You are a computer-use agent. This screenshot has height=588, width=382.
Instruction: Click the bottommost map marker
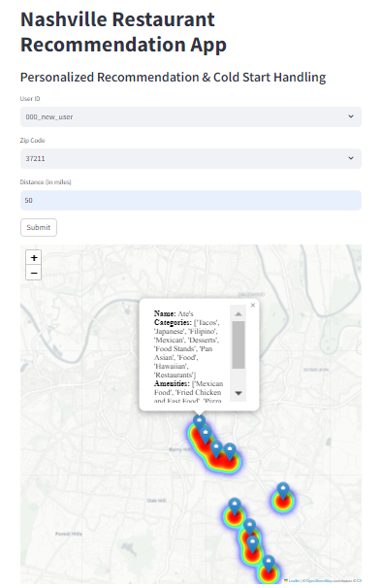(269, 563)
